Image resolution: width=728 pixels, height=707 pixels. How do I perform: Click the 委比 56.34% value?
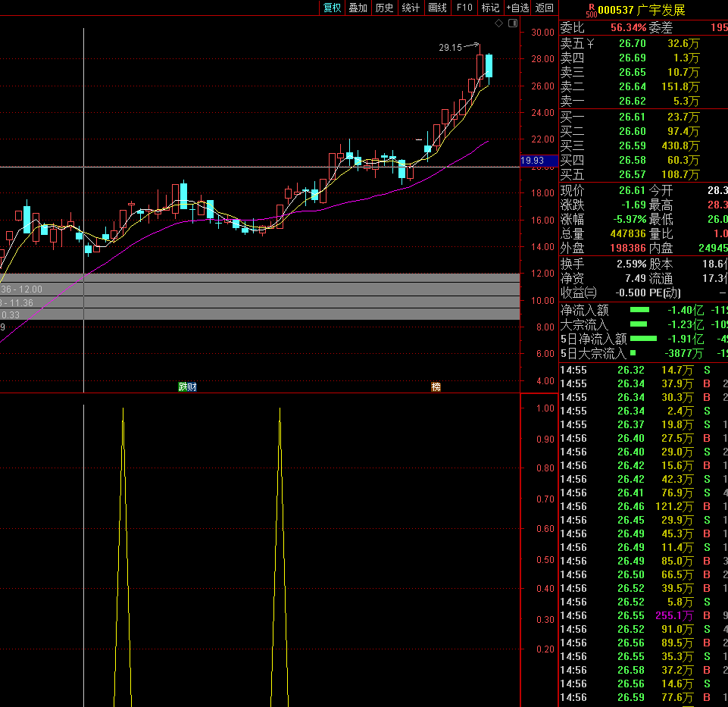coord(628,27)
